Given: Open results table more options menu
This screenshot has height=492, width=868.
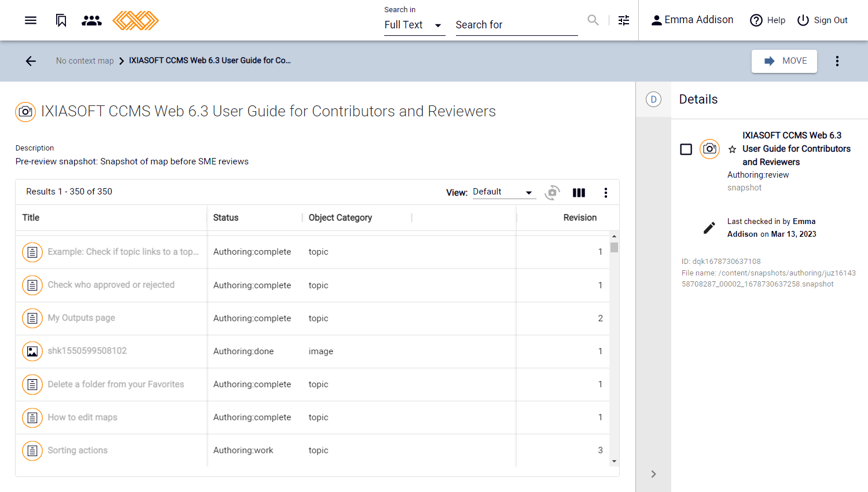Looking at the screenshot, I should pyautogui.click(x=606, y=193).
